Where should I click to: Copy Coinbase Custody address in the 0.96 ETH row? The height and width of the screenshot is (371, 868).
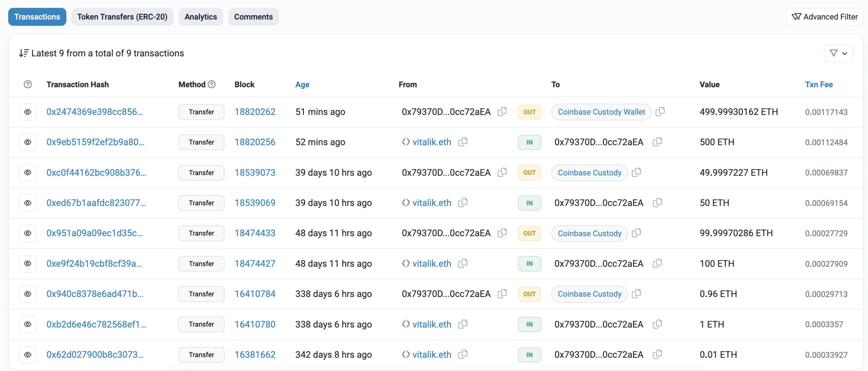tap(636, 294)
